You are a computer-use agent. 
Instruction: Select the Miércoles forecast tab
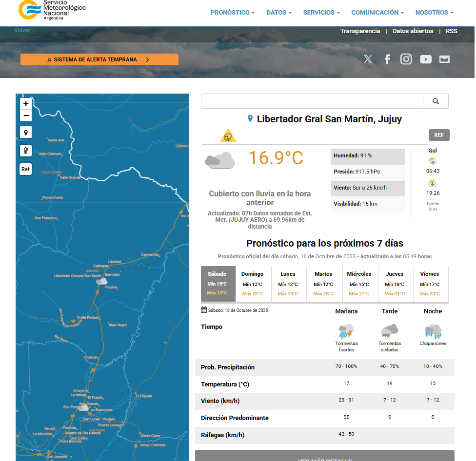coord(359,284)
